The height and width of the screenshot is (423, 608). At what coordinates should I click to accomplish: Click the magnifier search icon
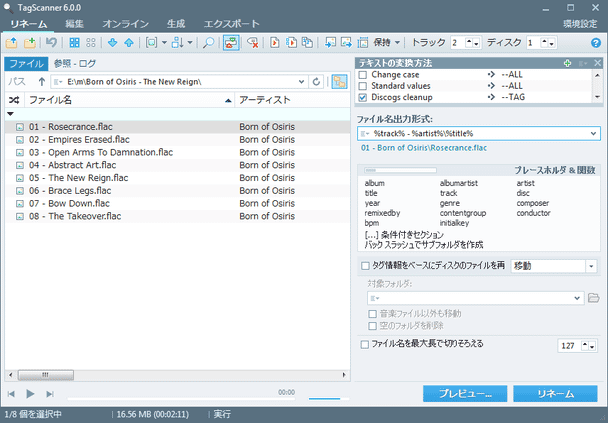click(209, 43)
